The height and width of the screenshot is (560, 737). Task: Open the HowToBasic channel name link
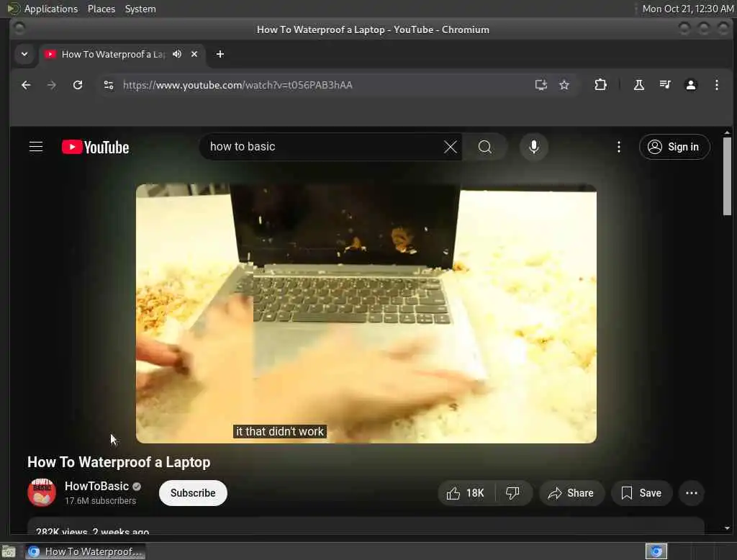[97, 486]
